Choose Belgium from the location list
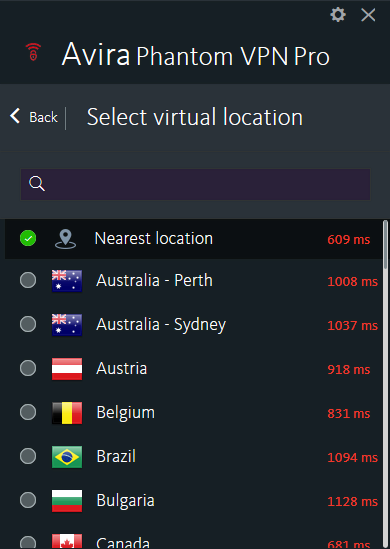This screenshot has height=549, width=390. point(194,413)
